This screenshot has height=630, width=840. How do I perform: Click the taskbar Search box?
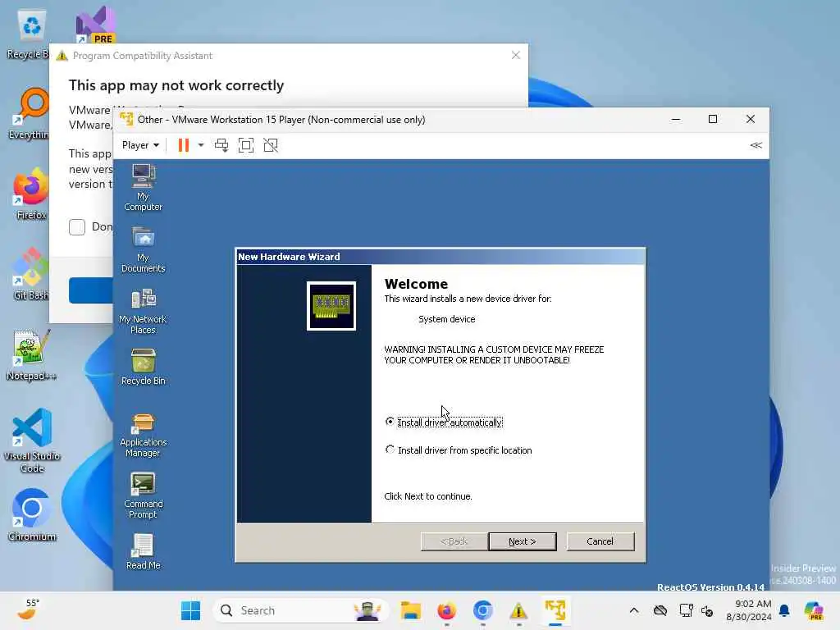[x=301, y=610]
